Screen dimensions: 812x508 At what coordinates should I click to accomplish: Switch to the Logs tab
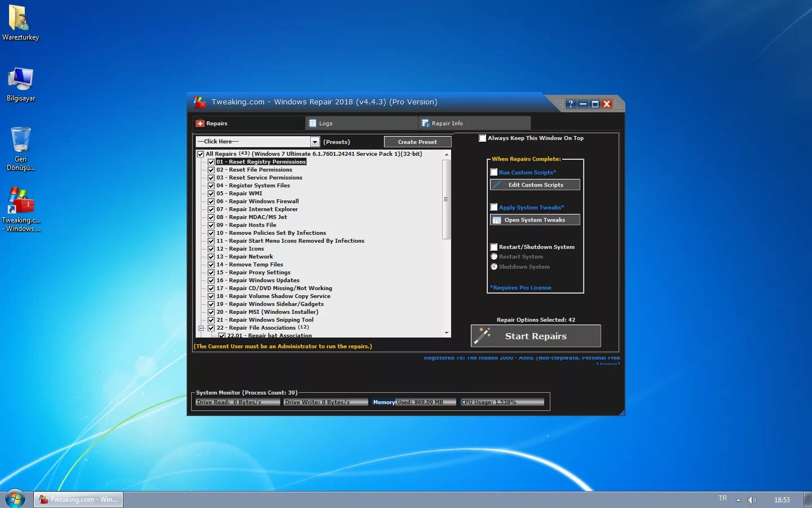361,123
